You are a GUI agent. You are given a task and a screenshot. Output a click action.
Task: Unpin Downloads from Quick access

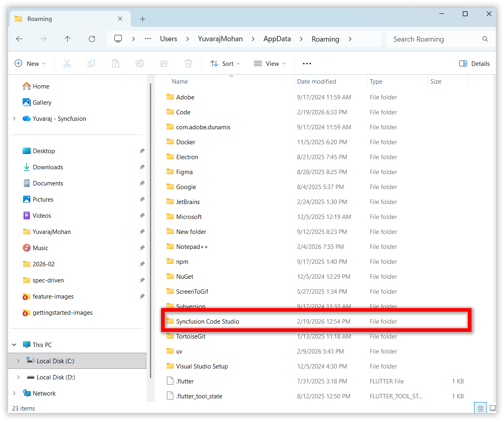(142, 167)
